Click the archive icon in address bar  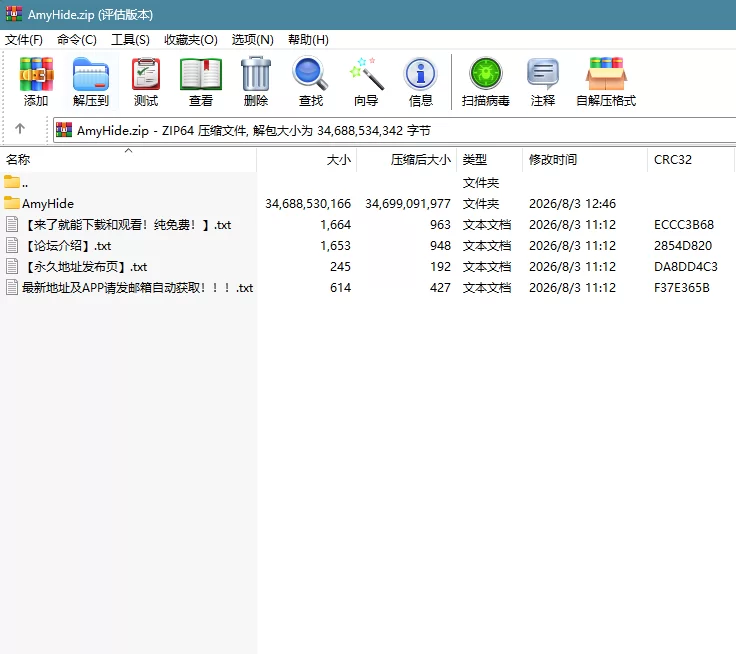tap(64, 130)
